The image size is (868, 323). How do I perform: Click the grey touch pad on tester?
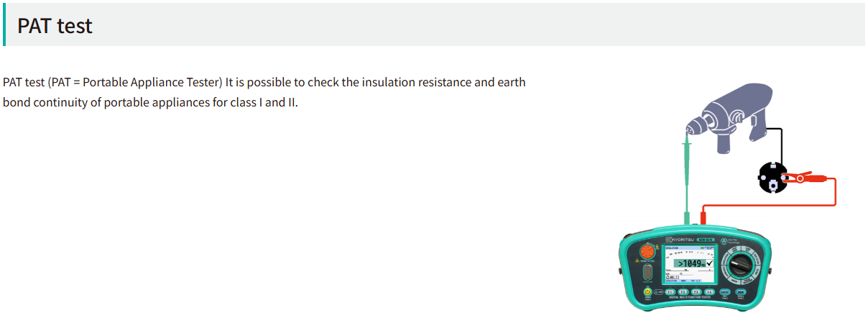point(647,273)
